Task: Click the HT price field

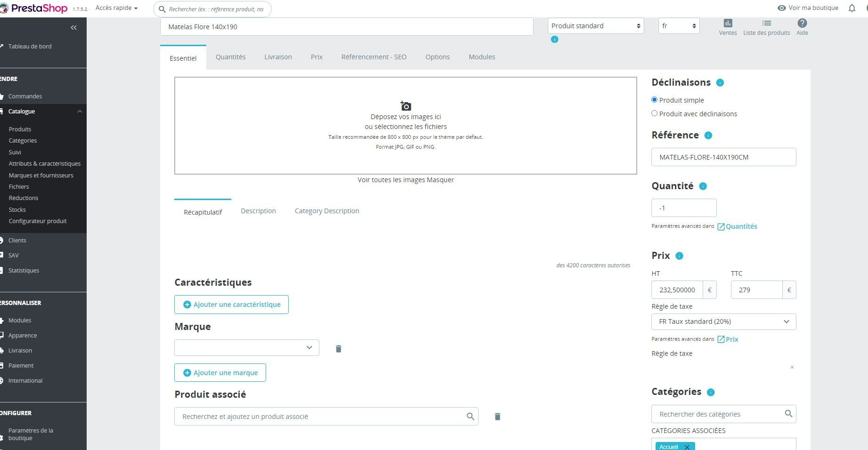Action: tap(677, 290)
